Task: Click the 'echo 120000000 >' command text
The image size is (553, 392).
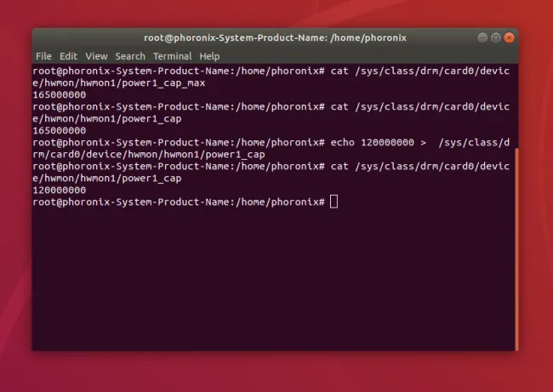Action: point(378,142)
